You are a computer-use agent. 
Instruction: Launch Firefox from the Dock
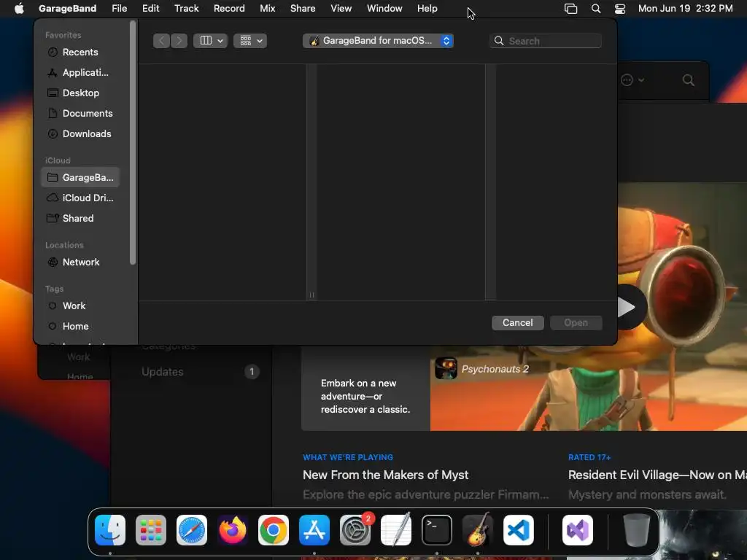233,530
